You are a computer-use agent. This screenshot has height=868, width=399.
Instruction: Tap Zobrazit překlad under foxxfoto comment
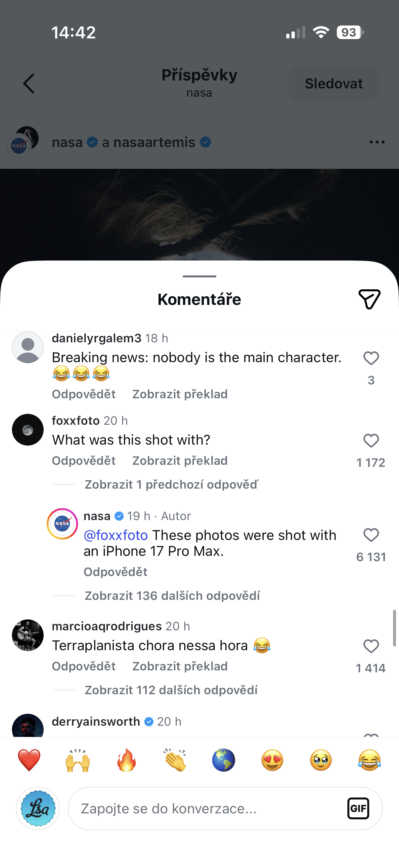(180, 460)
